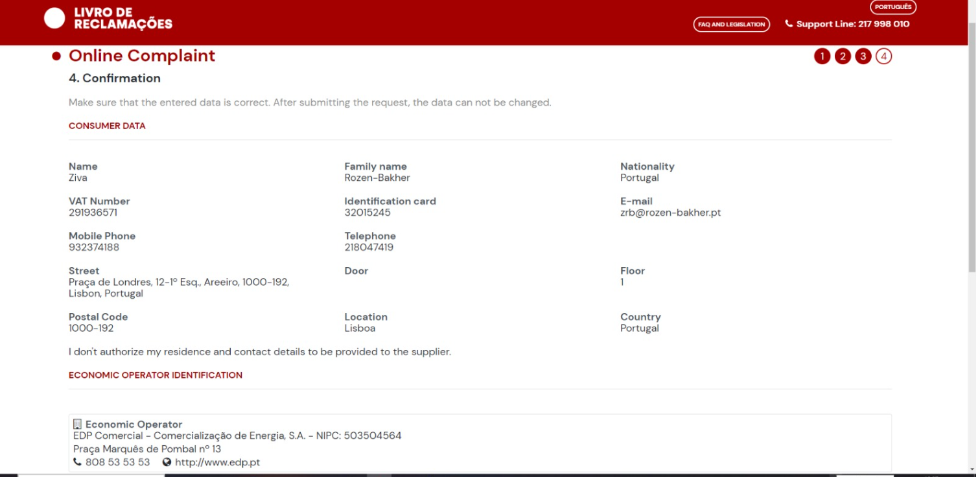
Task: Click the Nationality value 'Portugal'
Action: click(x=640, y=178)
